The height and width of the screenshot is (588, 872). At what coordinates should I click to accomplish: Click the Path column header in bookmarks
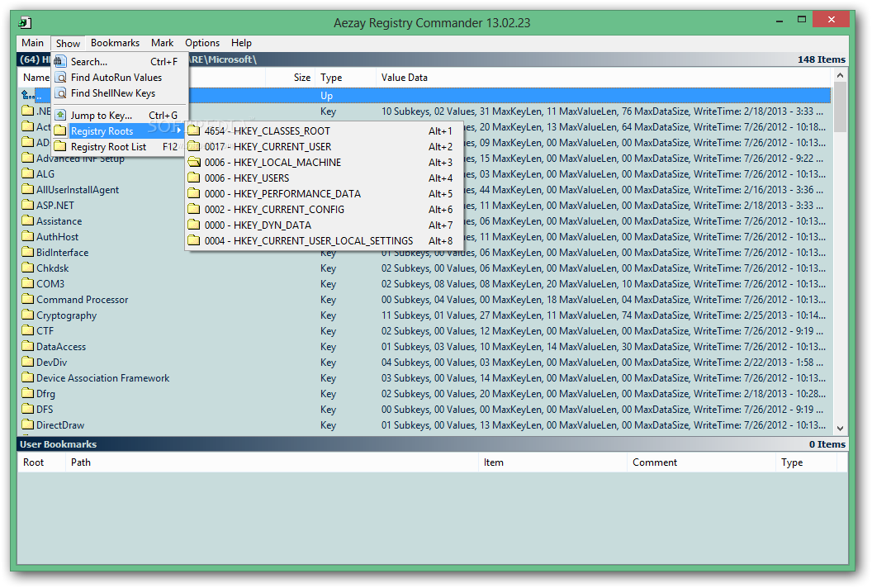tap(272, 462)
